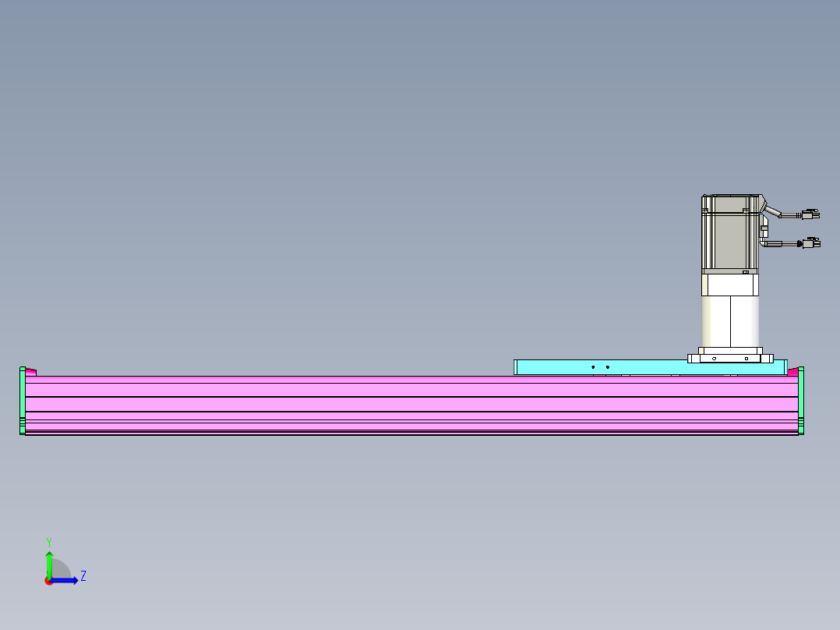
Task: Click the red origin ball of the triad
Action: click(48, 581)
